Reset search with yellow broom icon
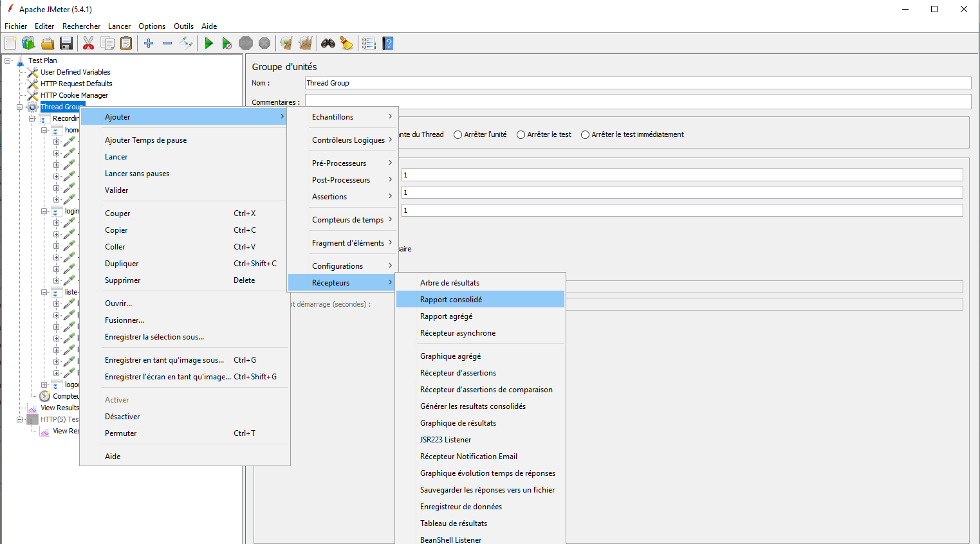The height and width of the screenshot is (544, 980). point(347,43)
